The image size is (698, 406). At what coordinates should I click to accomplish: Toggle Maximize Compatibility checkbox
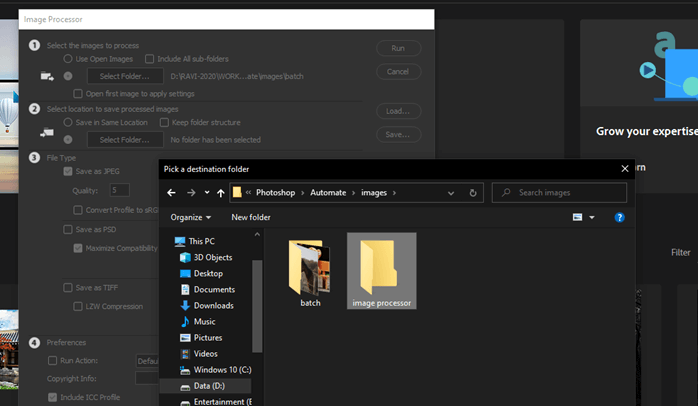coord(78,248)
